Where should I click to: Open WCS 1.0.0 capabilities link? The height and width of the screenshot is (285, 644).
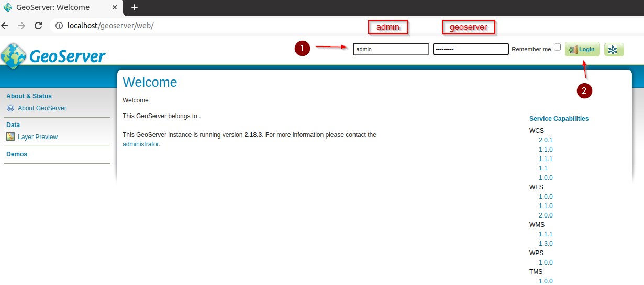pos(546,178)
